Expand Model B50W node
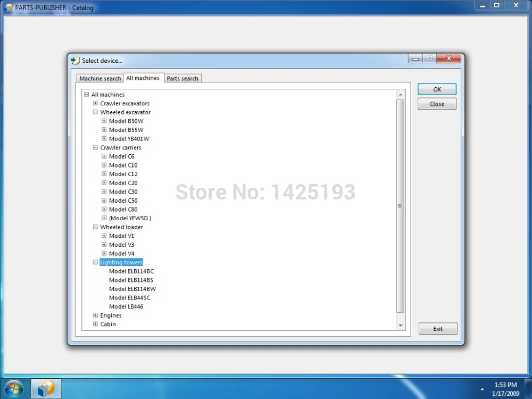The image size is (532, 399). pyautogui.click(x=104, y=121)
